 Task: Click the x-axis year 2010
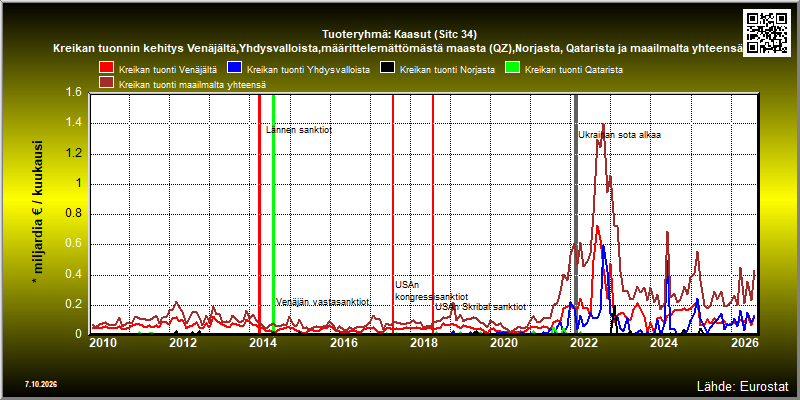(x=103, y=343)
